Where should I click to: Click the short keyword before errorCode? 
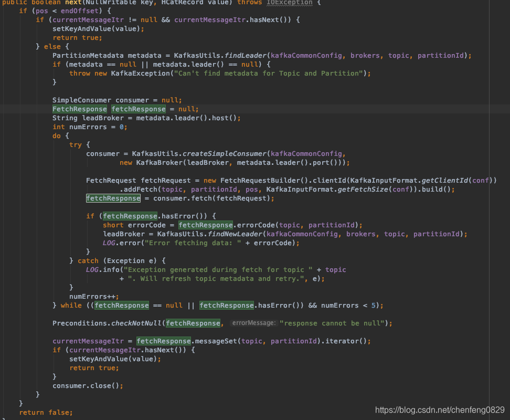click(113, 225)
